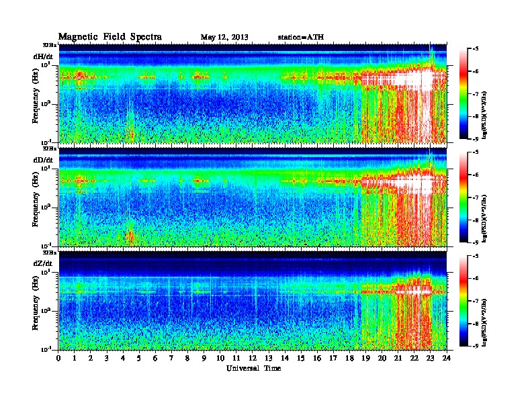Screen dimensions: 532x411
Task: Click the -7 tick on dD/dt color scale
Action: 476,197
